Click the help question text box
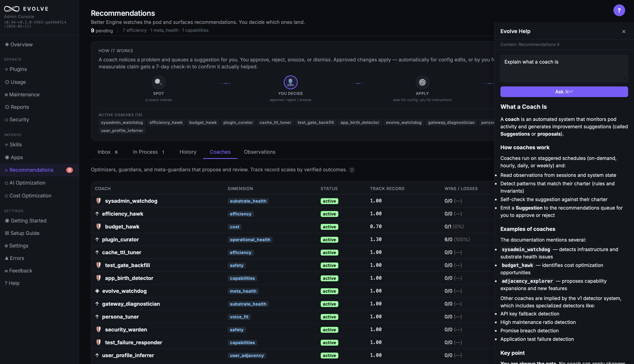Image resolution: width=634 pixels, height=364 pixels. coord(564,69)
